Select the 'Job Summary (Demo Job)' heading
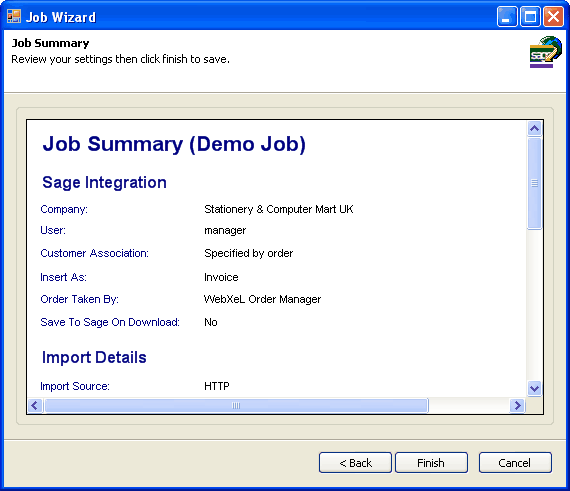Viewport: 570px width, 491px height. point(174,144)
